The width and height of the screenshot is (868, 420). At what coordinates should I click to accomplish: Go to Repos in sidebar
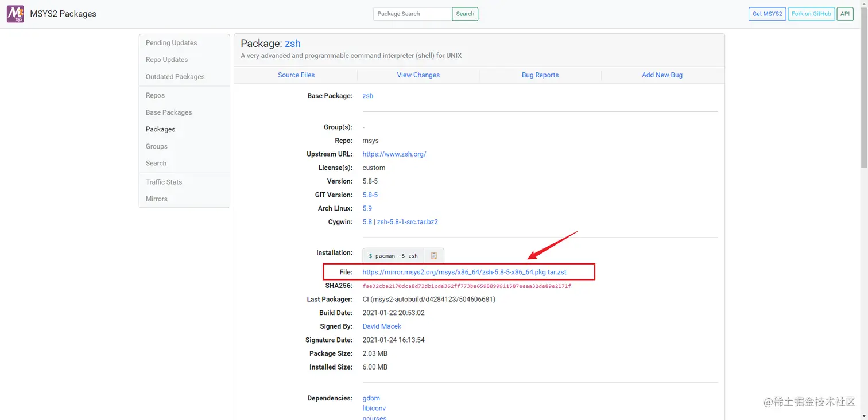pos(155,95)
